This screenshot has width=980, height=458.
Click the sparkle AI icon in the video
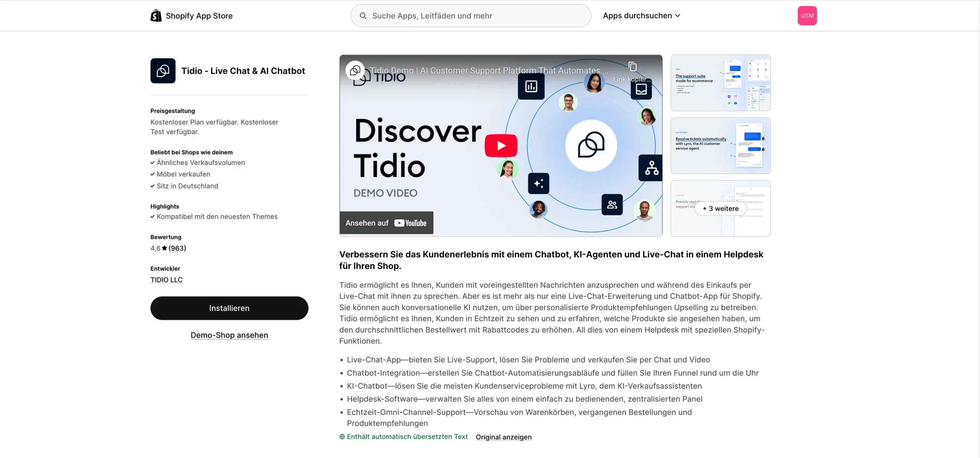[x=539, y=183]
